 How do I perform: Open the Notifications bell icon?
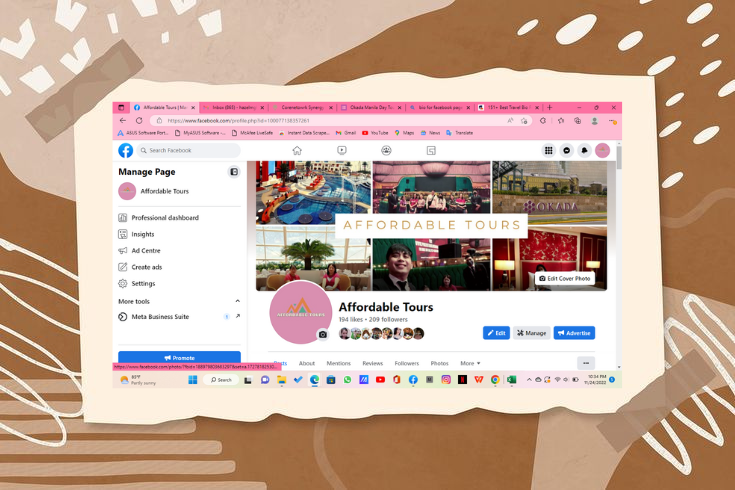click(585, 151)
